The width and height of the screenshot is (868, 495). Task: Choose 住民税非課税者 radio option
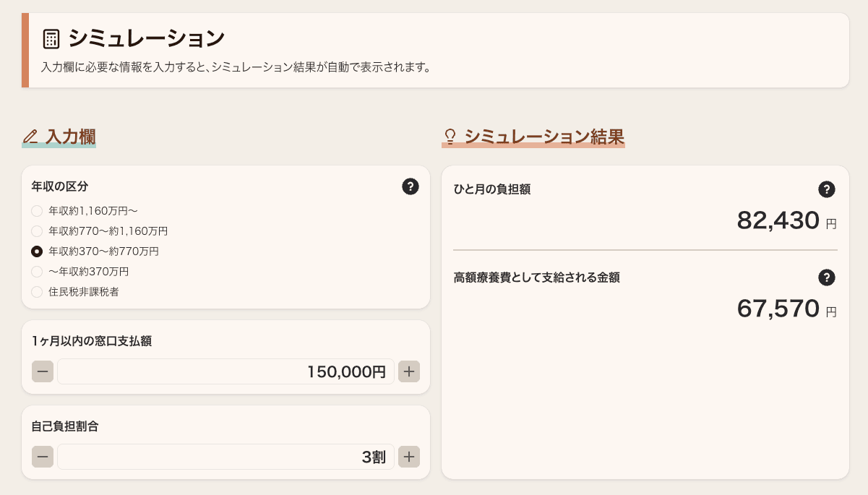tap(37, 292)
